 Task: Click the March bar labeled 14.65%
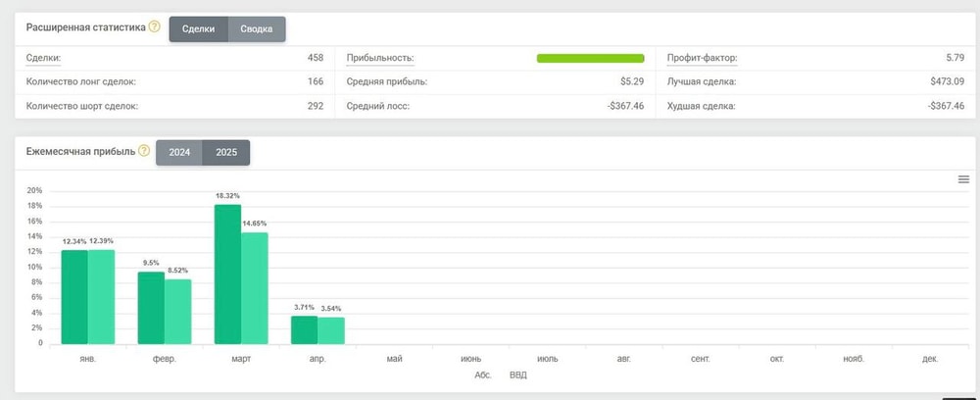(x=254, y=287)
